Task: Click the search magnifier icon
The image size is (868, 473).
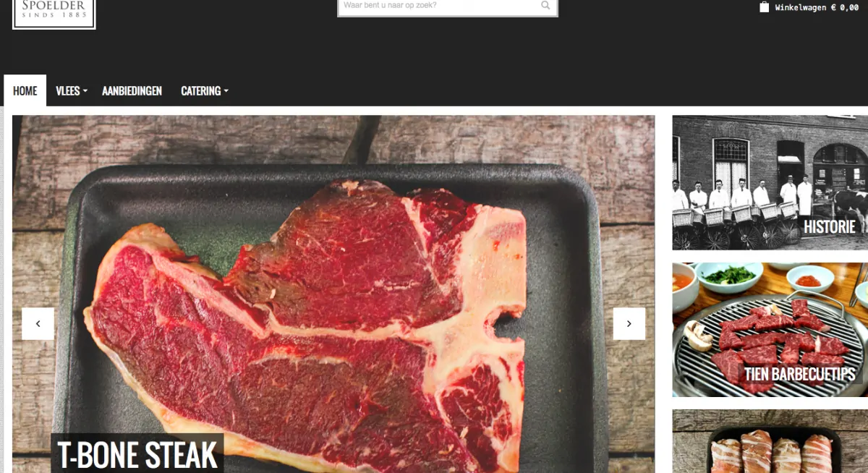Action: (x=545, y=6)
